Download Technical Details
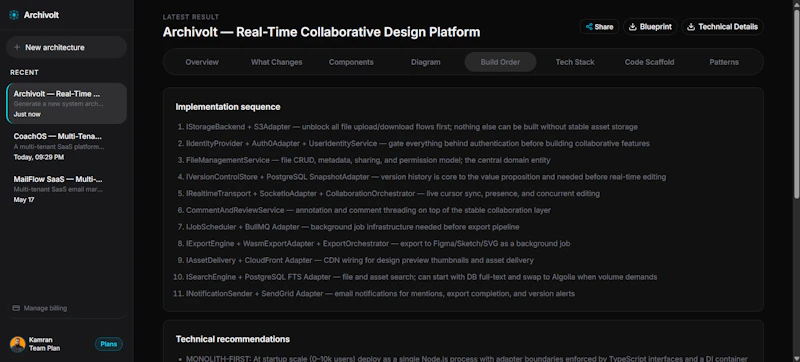Screen dimensions: 800x362 722,27
